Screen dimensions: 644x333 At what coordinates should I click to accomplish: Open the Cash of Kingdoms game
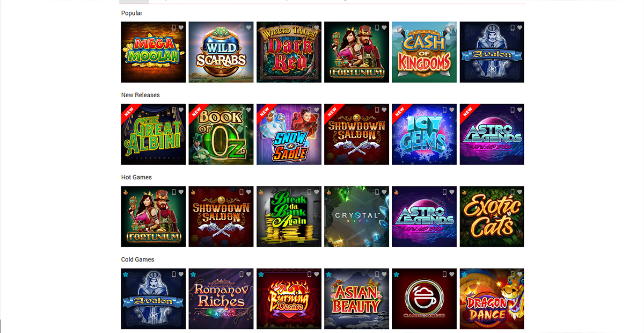pyautogui.click(x=425, y=52)
